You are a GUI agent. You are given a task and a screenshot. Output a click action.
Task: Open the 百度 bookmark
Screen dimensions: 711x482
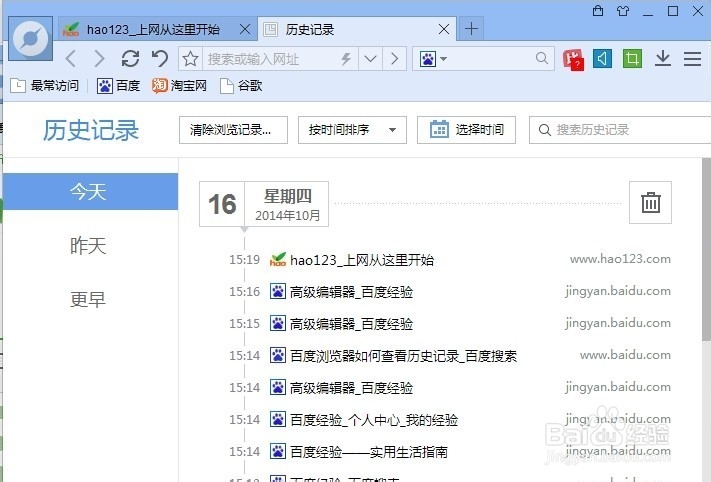click(x=118, y=85)
